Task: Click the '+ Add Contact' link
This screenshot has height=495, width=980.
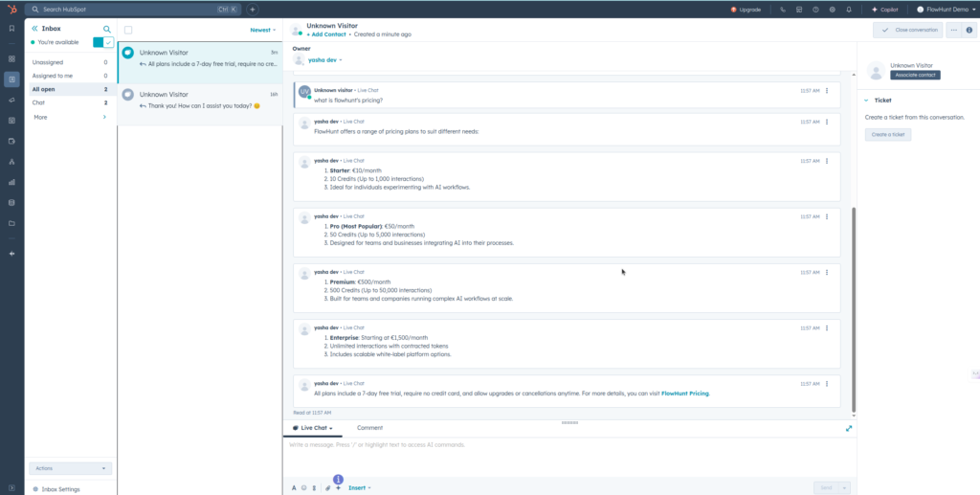Action: (326, 34)
